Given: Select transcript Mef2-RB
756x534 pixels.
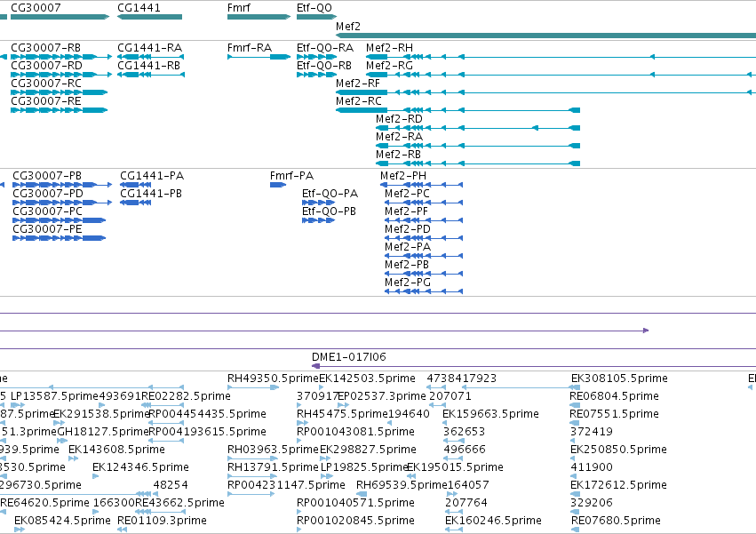Looking at the screenshot, I should pos(478,163).
